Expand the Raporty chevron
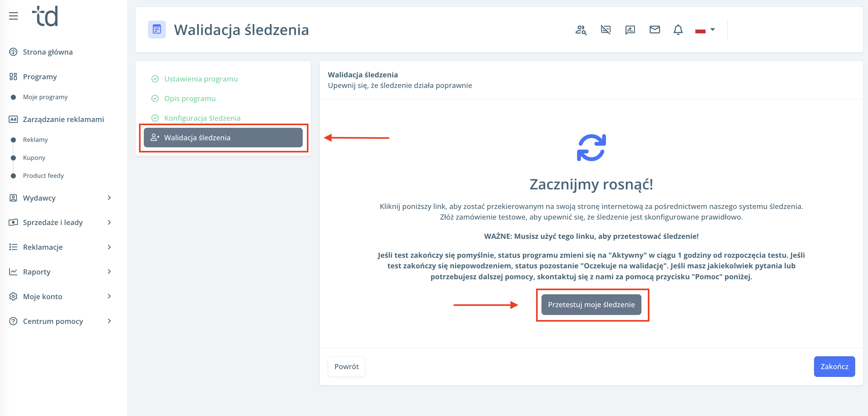Image resolution: width=868 pixels, height=416 pixels. pyautogui.click(x=109, y=272)
